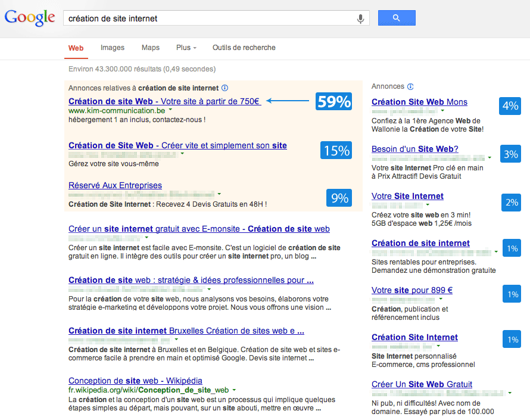Viewport: 530px width, 420px height.
Task: Open 'Besoin d'un Site Web?' sidebar ad
Action: pyautogui.click(x=414, y=149)
